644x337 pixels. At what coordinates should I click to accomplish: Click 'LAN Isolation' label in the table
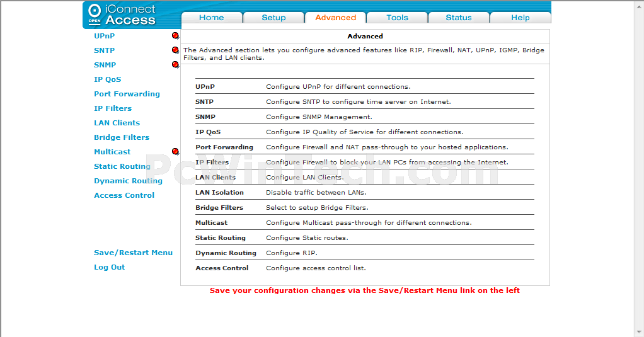pos(220,193)
